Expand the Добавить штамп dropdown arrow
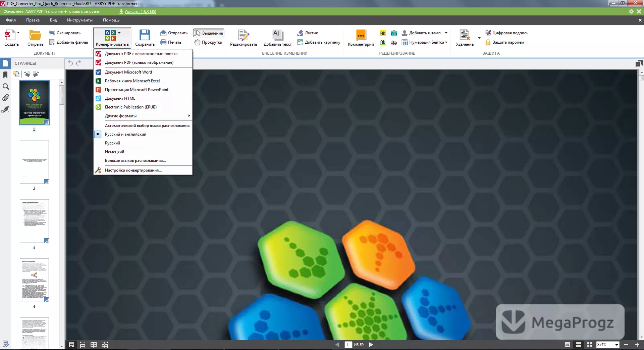This screenshot has width=644, height=350. click(x=446, y=33)
